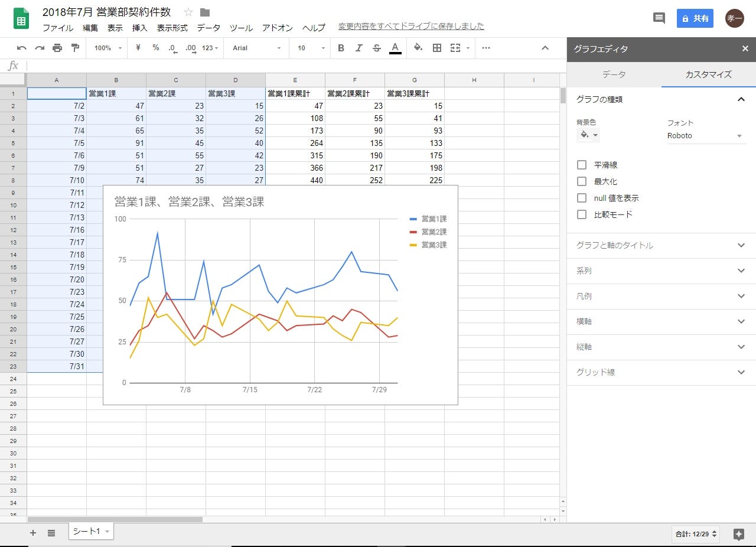Screen dimensions: 756x547
Task: Print the spreadsheet using the printer icon
Action: (x=57, y=48)
